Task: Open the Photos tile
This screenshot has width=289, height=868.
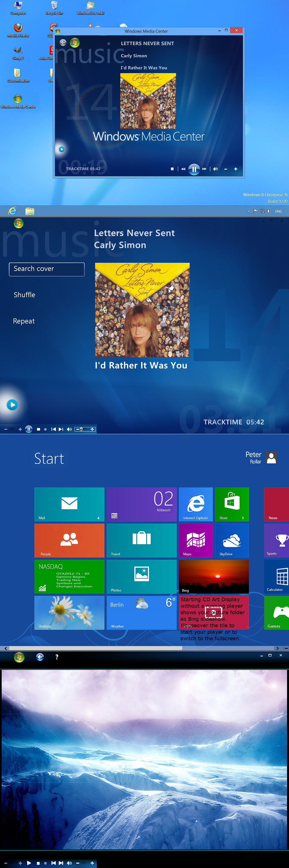Action: pos(141,576)
